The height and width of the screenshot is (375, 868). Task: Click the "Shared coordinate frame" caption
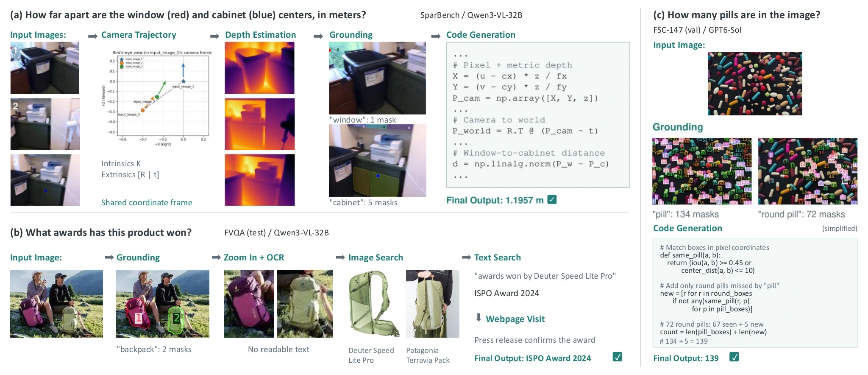coord(147,202)
